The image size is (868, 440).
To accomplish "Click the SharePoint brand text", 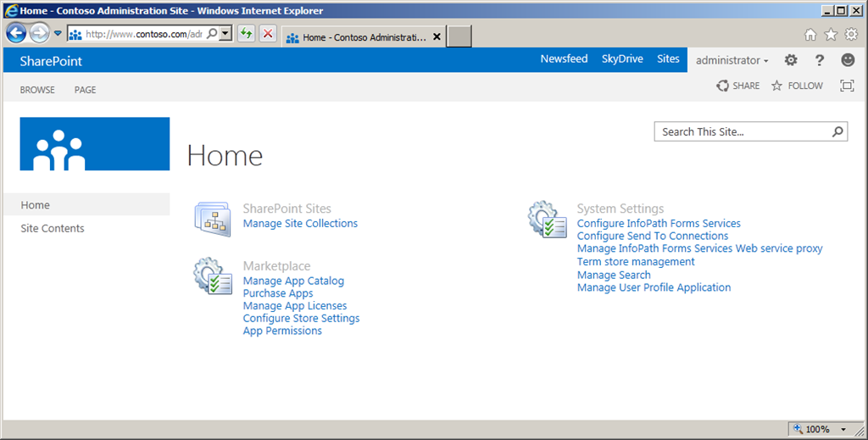I will pyautogui.click(x=51, y=61).
